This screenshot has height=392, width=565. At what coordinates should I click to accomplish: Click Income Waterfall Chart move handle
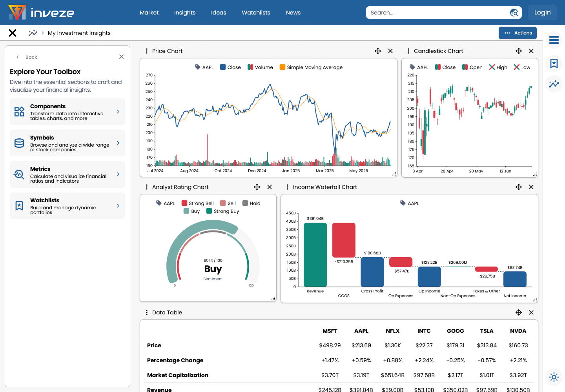pos(519,187)
